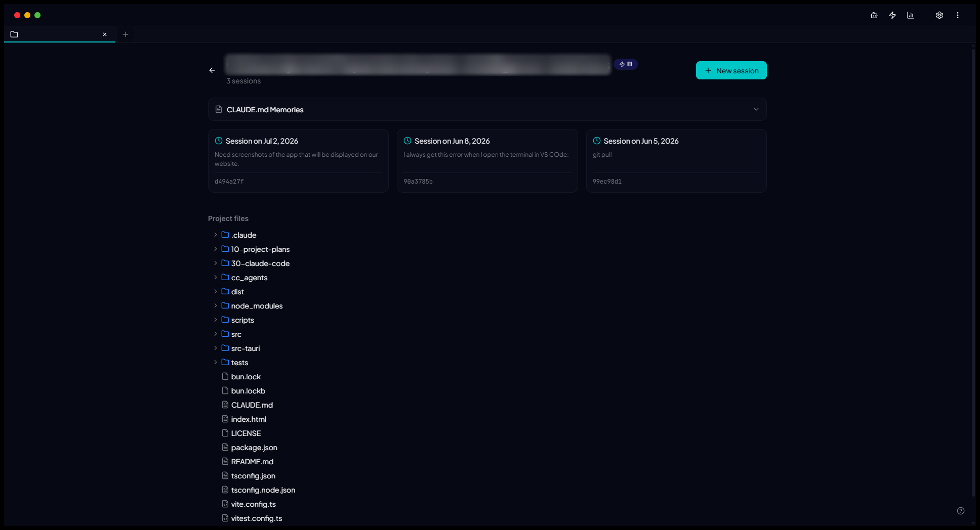
Task: Click the CLAUDE.md Memories document icon
Action: (219, 109)
